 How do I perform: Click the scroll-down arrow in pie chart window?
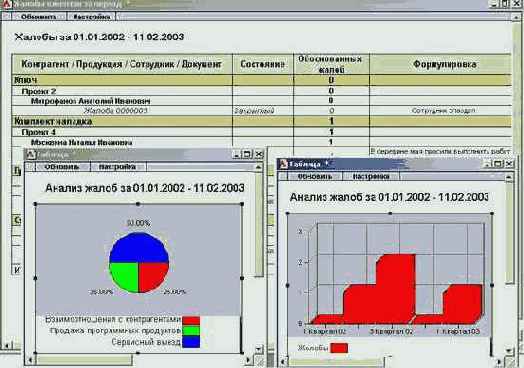click(258, 350)
